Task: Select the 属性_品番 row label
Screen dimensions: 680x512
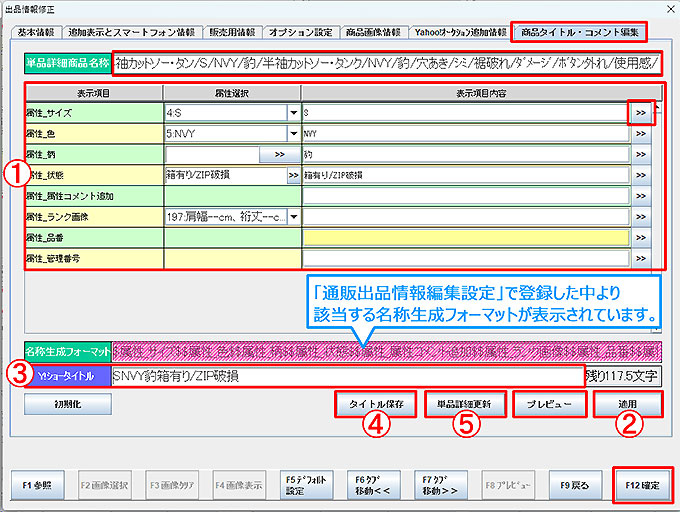Action: pos(94,238)
